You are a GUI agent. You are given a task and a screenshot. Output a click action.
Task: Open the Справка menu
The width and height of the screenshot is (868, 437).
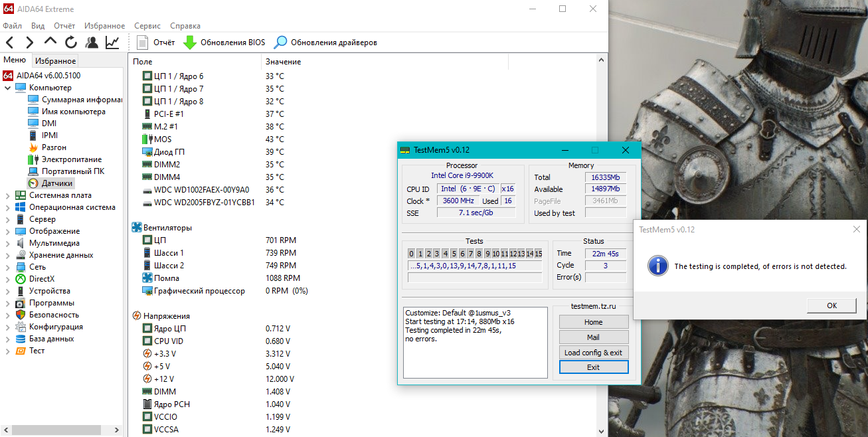(x=185, y=26)
